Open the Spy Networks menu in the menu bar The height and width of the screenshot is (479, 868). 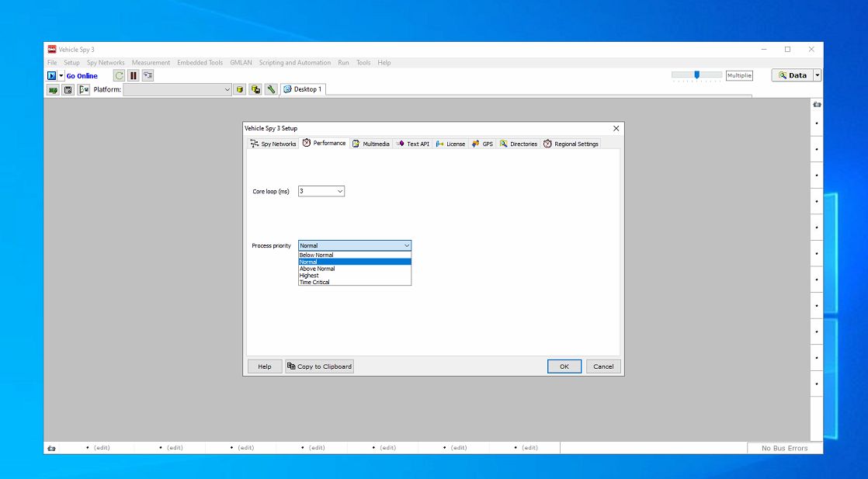point(105,63)
